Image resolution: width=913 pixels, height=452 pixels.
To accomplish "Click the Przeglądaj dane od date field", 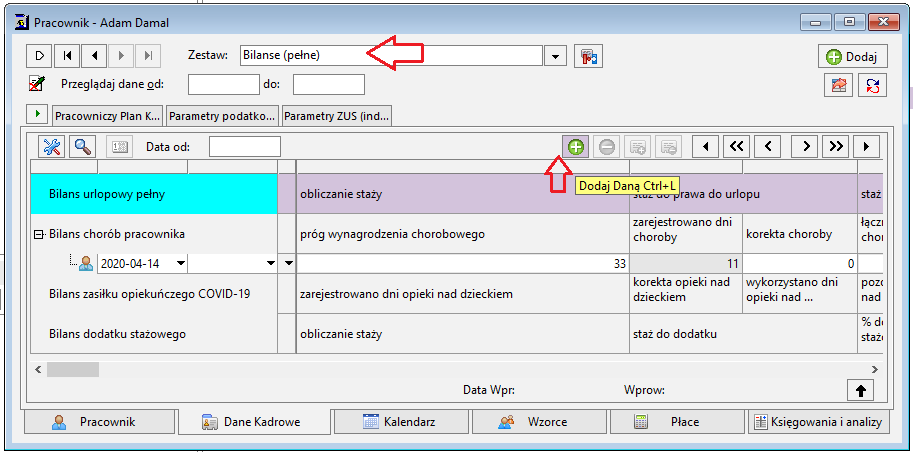I will [224, 84].
